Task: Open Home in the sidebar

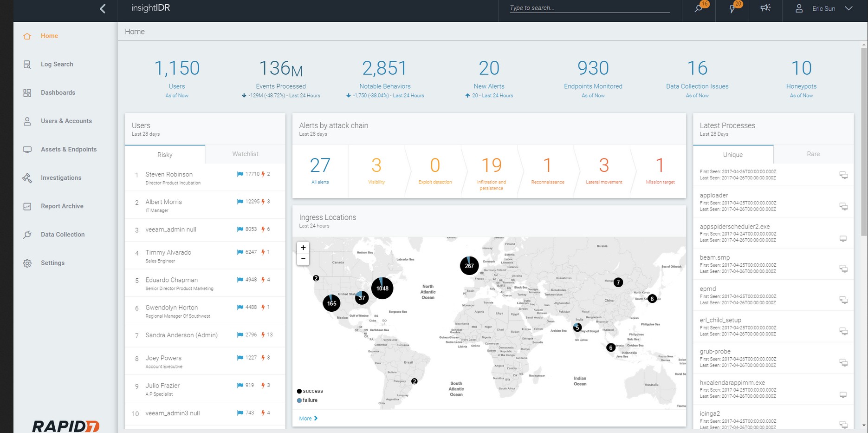Action: point(49,36)
